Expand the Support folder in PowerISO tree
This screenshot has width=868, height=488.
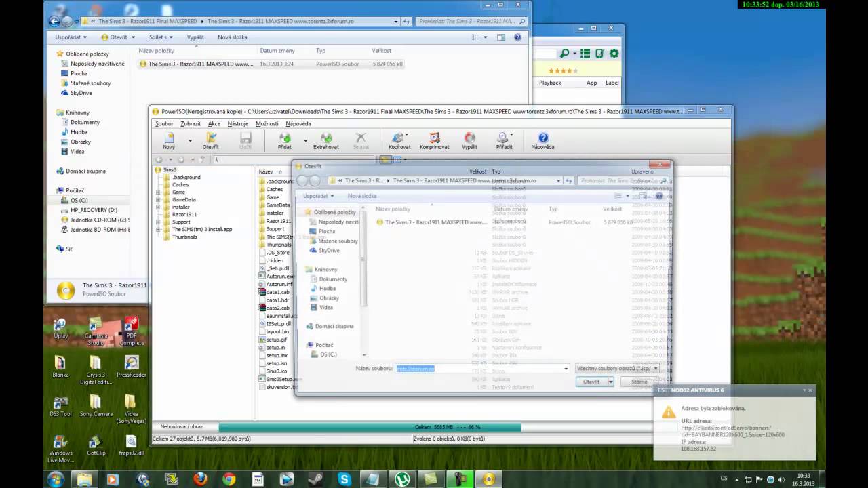[158, 222]
